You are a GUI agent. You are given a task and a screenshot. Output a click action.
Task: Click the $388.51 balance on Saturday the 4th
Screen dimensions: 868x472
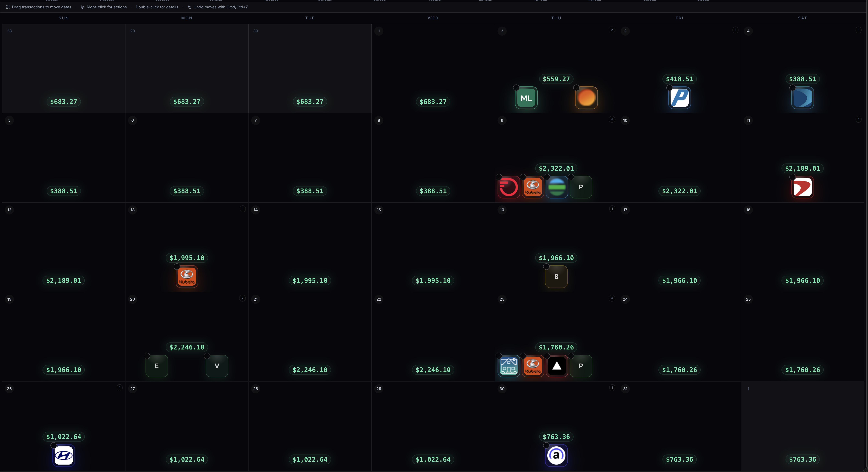point(802,79)
